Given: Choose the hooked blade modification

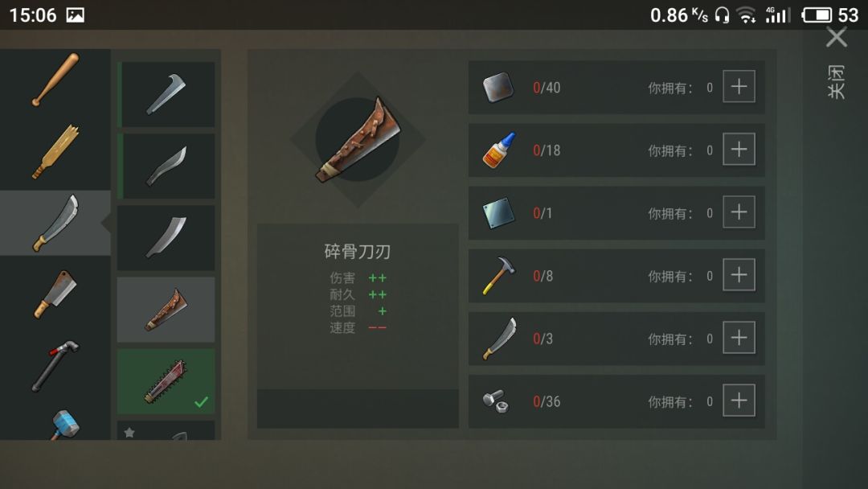Looking at the screenshot, I should 166,94.
